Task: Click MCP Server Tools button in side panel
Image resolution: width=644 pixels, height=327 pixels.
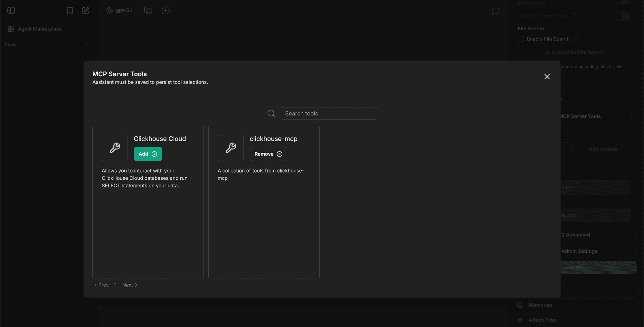Action: coord(595,116)
